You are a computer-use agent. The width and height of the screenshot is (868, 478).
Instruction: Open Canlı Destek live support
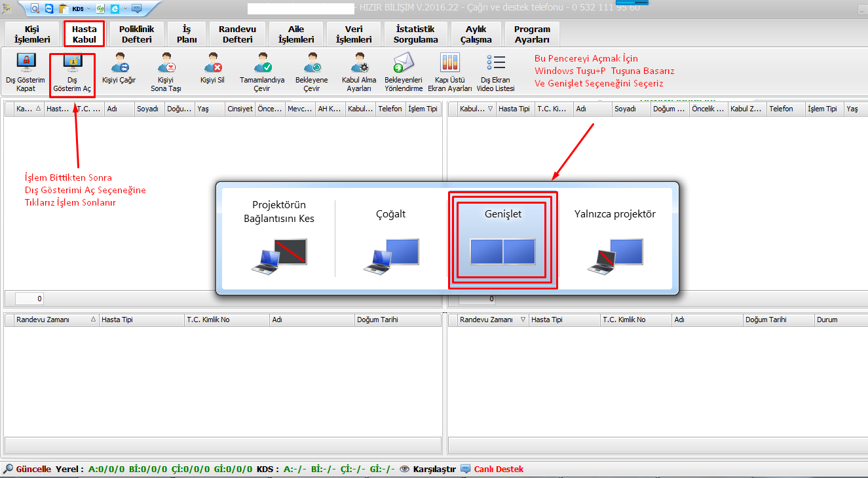[498, 469]
